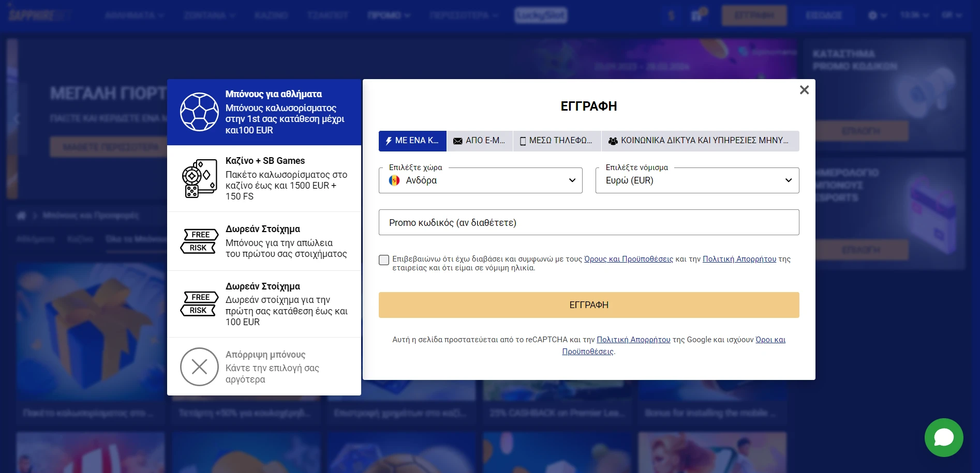
Task: Click the social networks people icon
Action: click(x=613, y=141)
